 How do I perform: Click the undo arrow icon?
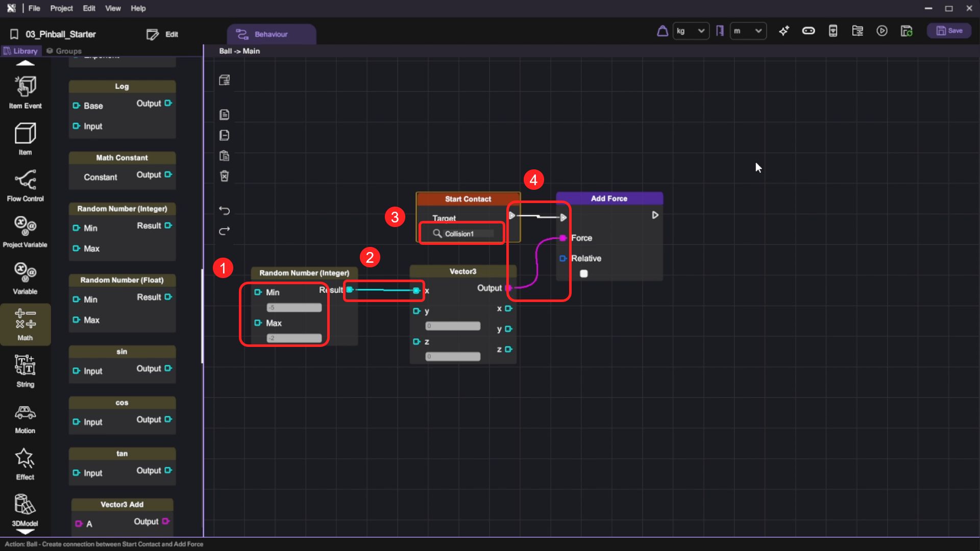tap(224, 210)
